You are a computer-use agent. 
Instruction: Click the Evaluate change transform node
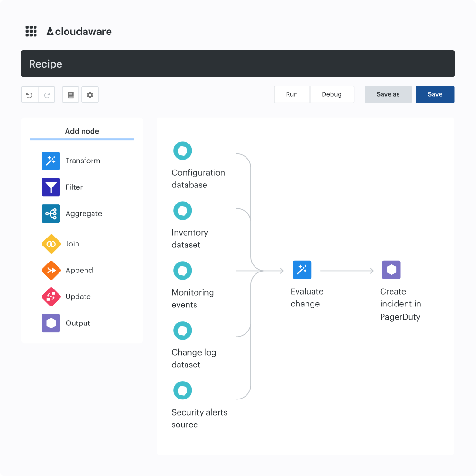point(302,270)
